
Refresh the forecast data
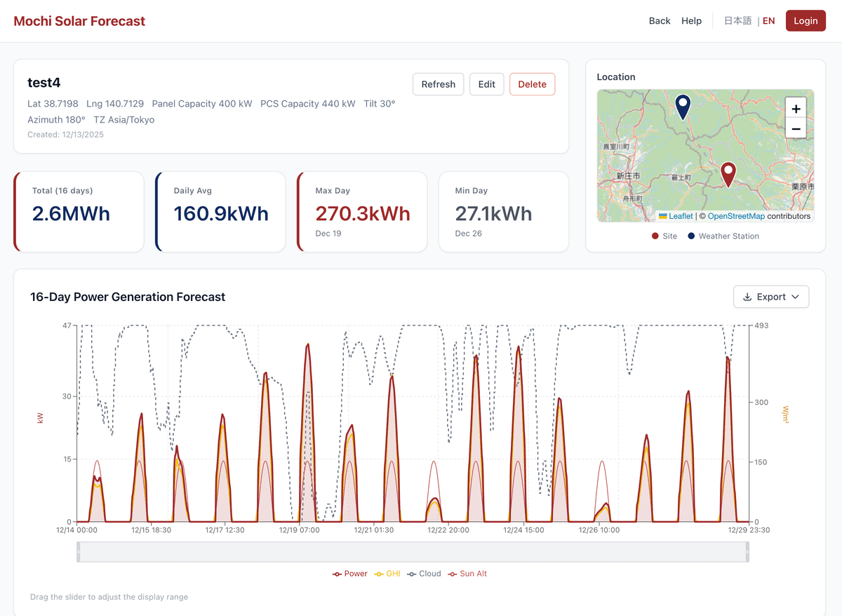pos(438,83)
